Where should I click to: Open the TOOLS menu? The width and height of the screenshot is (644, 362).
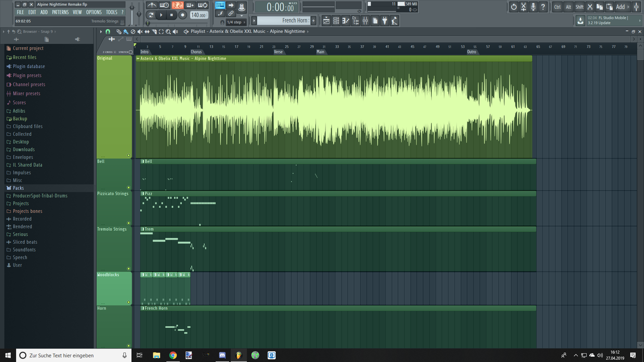point(111,12)
